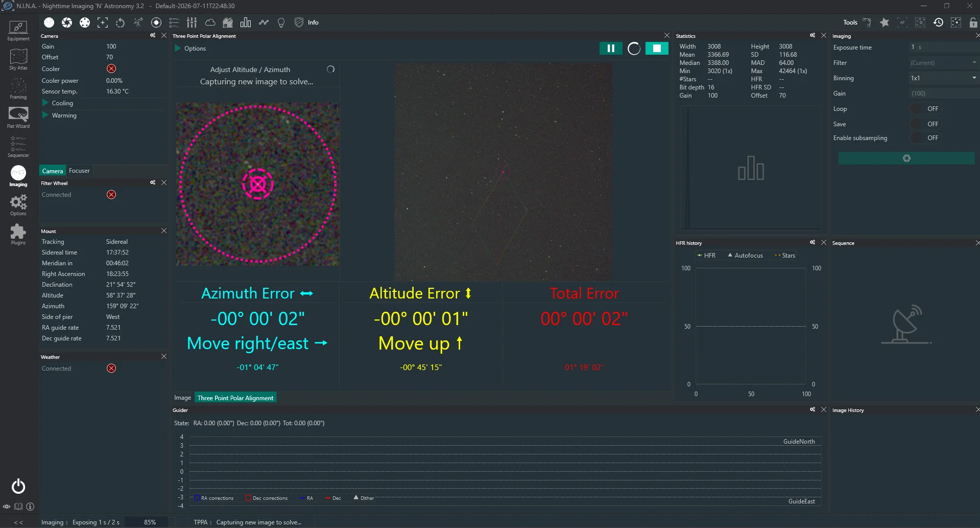This screenshot has height=528, width=980.
Task: Enable subsampling toggle
Action: point(925,138)
